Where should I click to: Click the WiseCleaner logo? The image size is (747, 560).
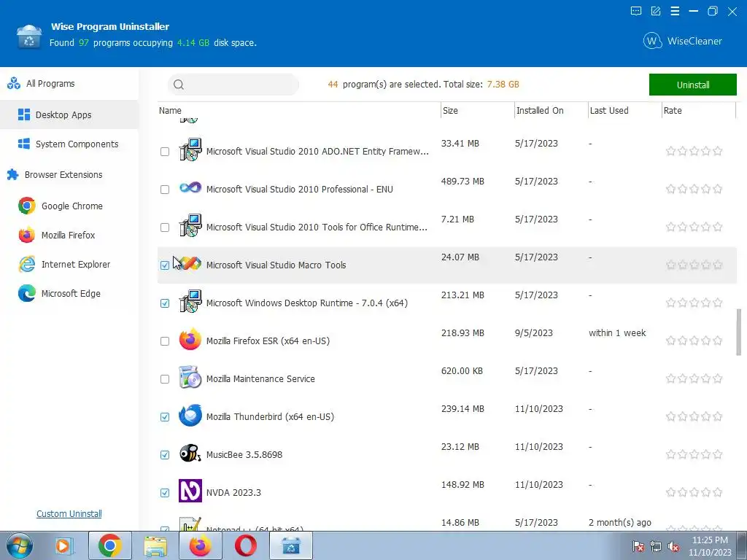(x=682, y=41)
